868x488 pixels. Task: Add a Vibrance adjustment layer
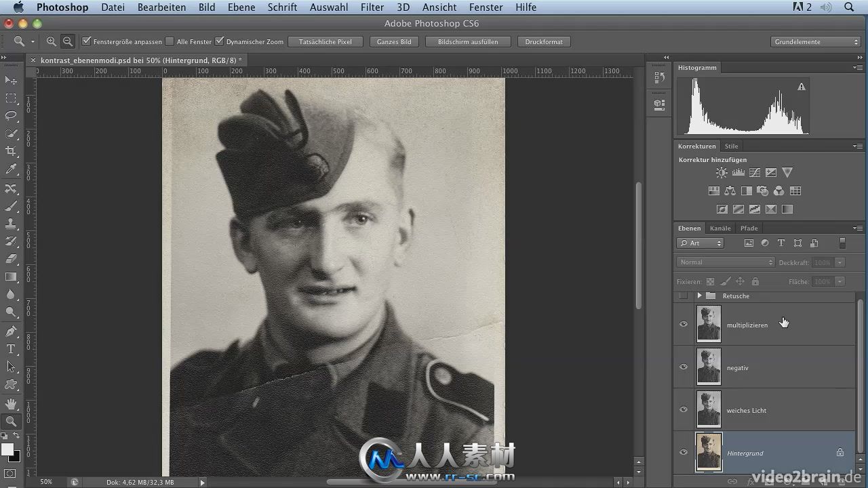tap(787, 173)
